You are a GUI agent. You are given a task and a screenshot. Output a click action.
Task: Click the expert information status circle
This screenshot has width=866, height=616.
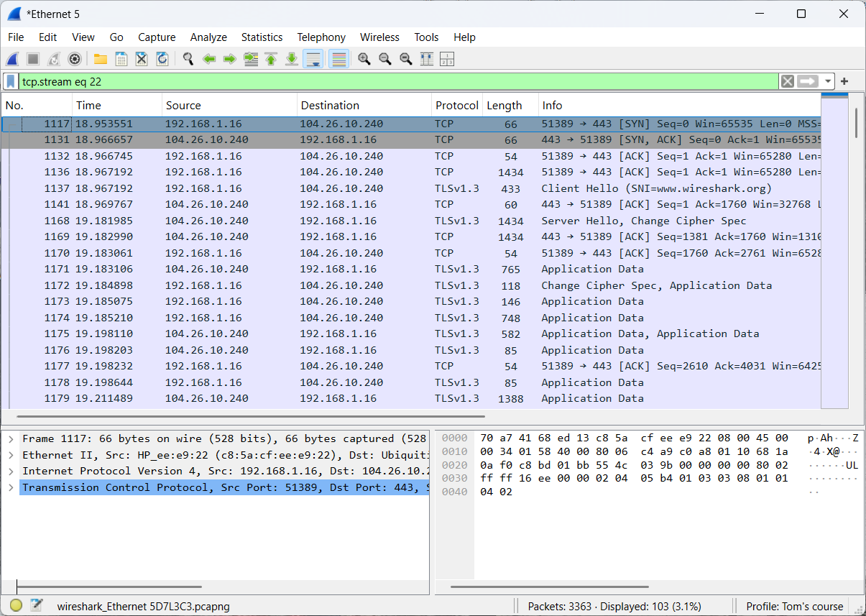[16, 606]
